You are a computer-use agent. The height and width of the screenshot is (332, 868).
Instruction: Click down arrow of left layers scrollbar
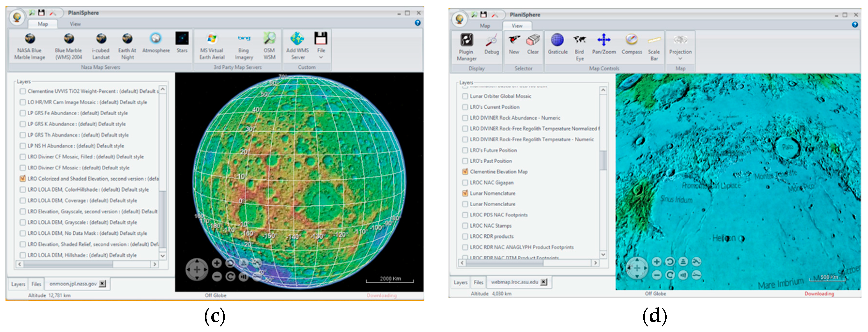(163, 256)
